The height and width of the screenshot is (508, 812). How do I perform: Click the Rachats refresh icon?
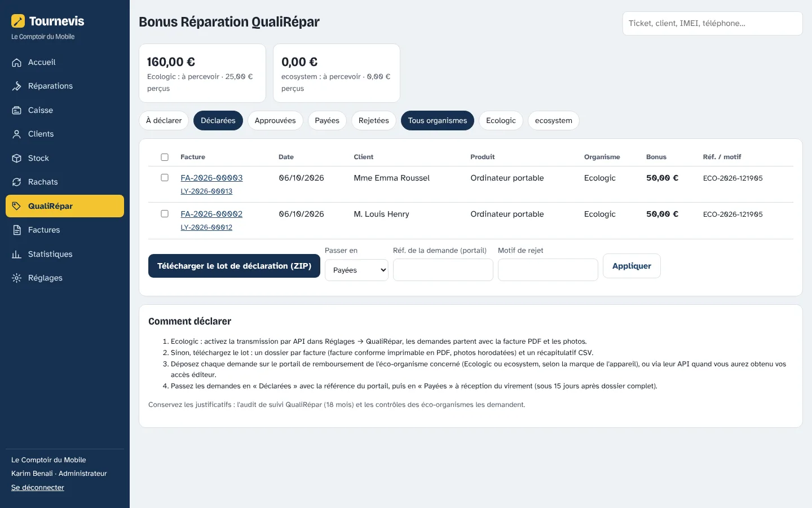[17, 182]
